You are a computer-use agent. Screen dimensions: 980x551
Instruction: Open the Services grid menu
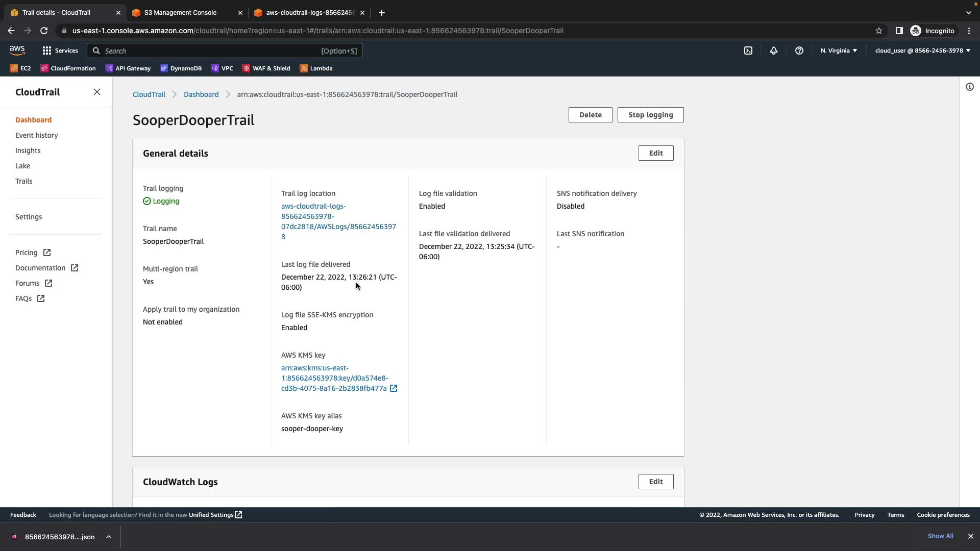pos(60,51)
